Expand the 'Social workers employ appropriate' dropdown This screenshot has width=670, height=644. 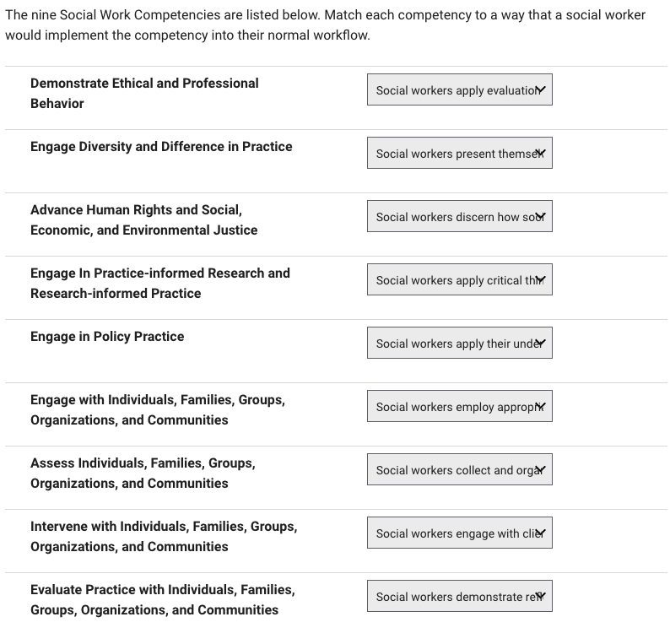tap(459, 407)
